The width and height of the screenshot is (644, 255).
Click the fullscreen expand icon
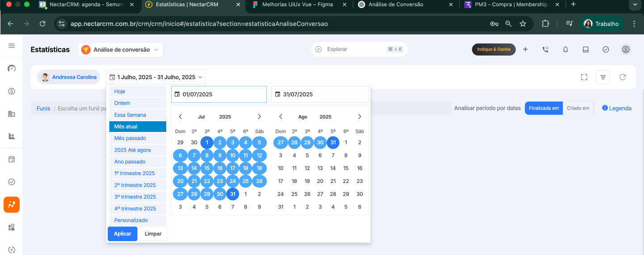click(x=584, y=77)
